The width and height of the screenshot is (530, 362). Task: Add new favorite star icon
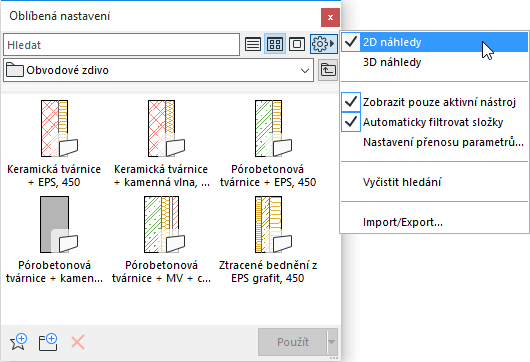(x=19, y=342)
